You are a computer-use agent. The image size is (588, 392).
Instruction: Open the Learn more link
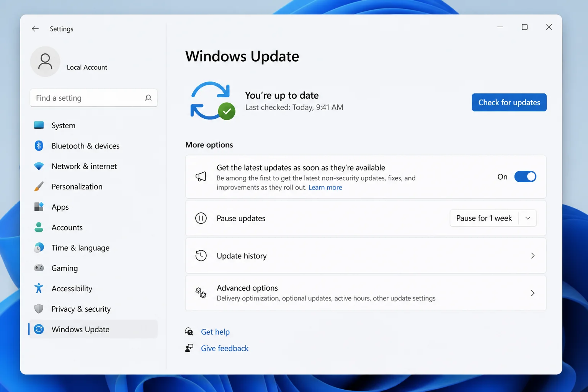325,187
